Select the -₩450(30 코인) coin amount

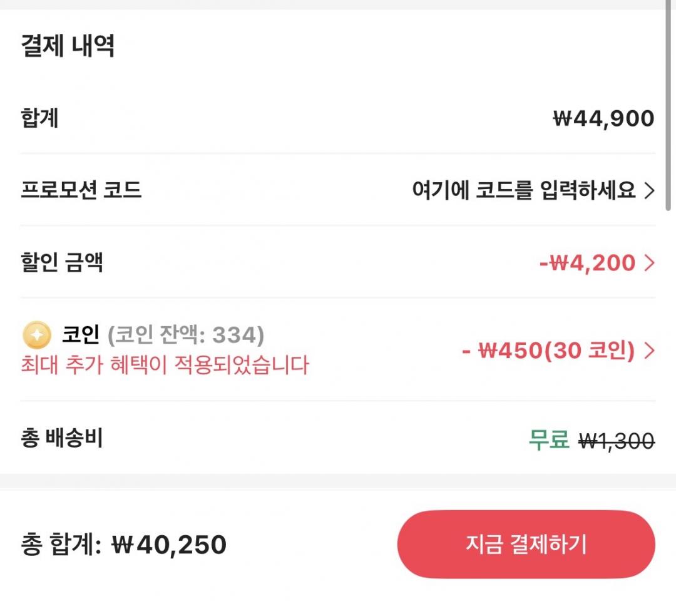(548, 351)
